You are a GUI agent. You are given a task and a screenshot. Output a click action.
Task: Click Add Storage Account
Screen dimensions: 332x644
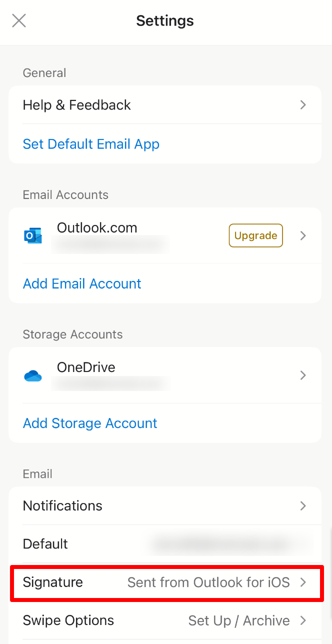tap(89, 423)
